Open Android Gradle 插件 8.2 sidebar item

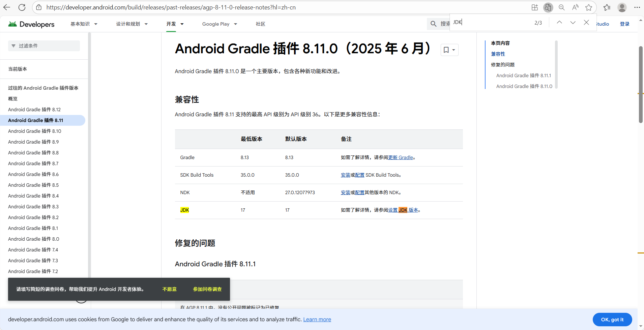pos(33,217)
